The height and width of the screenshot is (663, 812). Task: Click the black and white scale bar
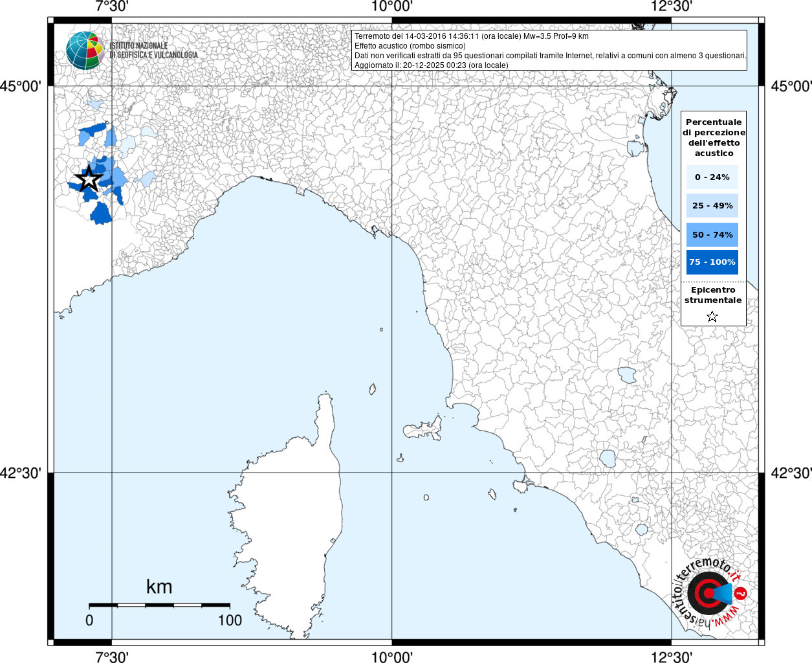[x=159, y=605]
